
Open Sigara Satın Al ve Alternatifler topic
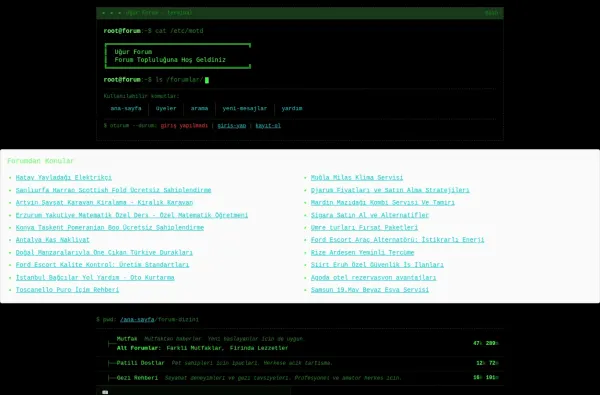[x=370, y=215]
